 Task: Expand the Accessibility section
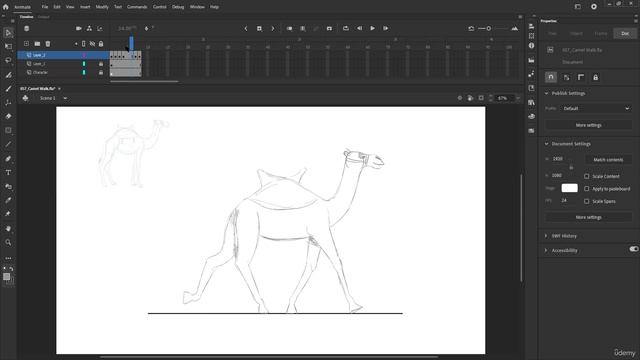(x=546, y=251)
